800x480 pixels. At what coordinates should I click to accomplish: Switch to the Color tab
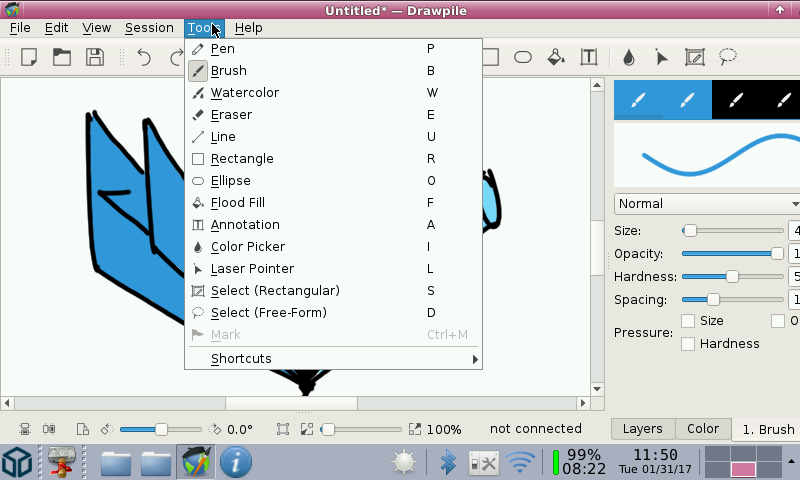(703, 429)
